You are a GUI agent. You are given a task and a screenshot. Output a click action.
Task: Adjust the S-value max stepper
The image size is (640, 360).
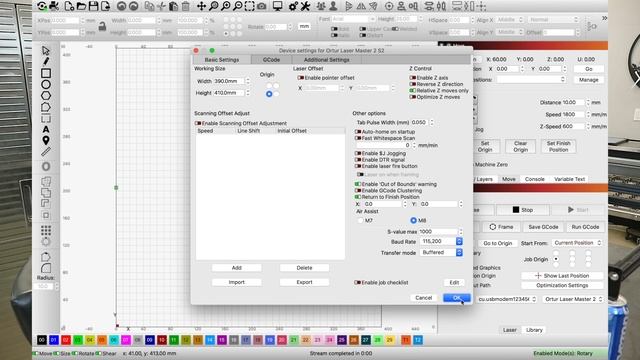click(x=460, y=231)
